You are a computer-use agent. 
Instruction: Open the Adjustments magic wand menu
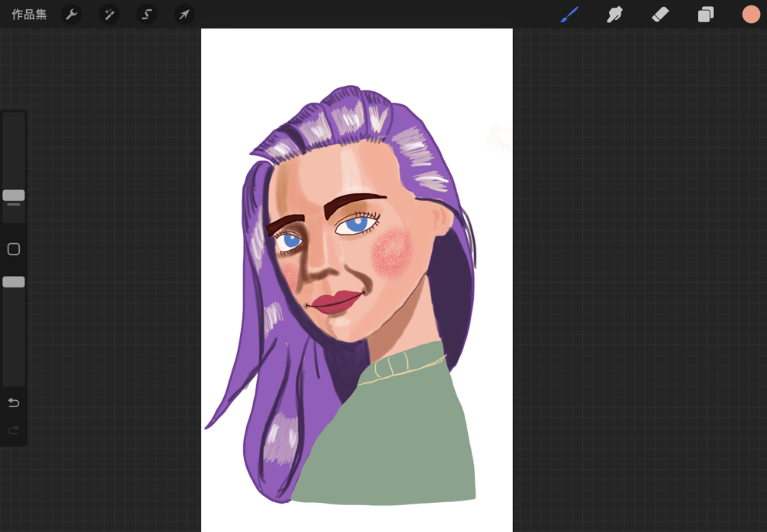109,15
